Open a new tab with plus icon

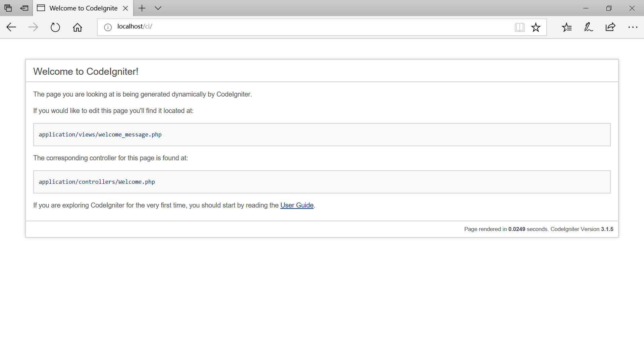[142, 8]
